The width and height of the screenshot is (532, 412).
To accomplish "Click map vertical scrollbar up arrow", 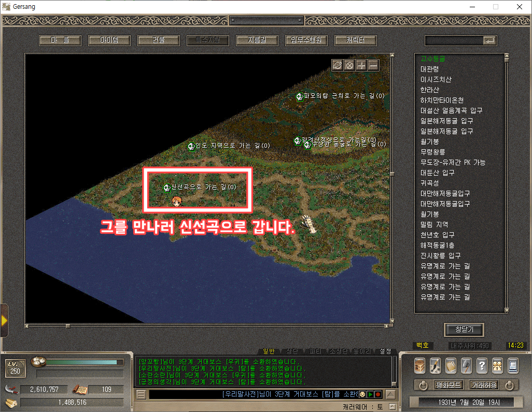I will [392, 55].
